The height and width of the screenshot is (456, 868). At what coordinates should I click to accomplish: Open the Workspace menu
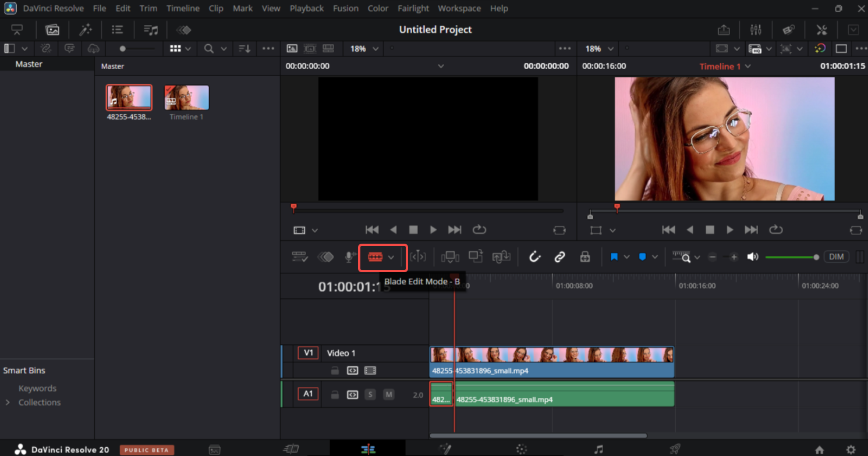click(x=459, y=8)
